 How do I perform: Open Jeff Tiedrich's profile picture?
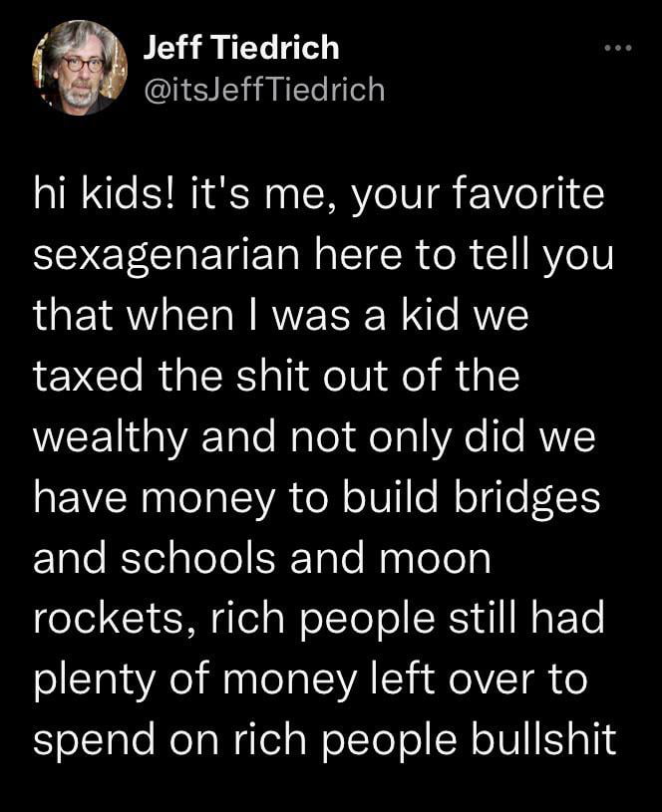(x=80, y=68)
